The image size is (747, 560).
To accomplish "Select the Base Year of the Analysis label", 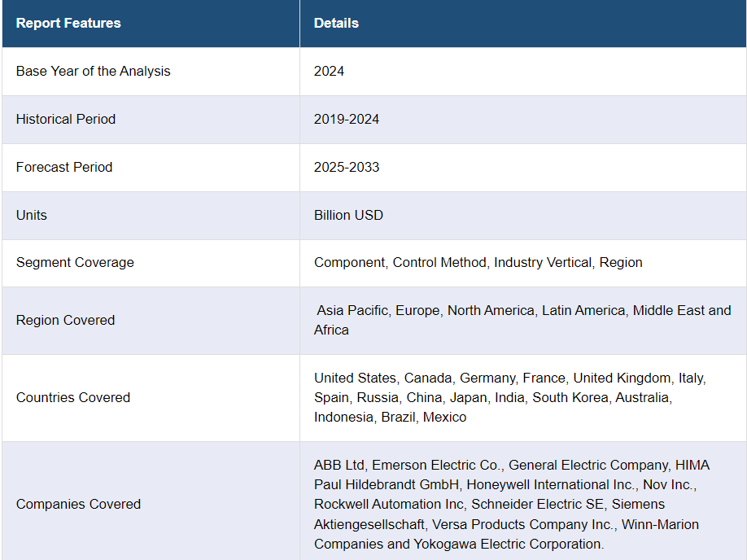I will pyautogui.click(x=94, y=72).
